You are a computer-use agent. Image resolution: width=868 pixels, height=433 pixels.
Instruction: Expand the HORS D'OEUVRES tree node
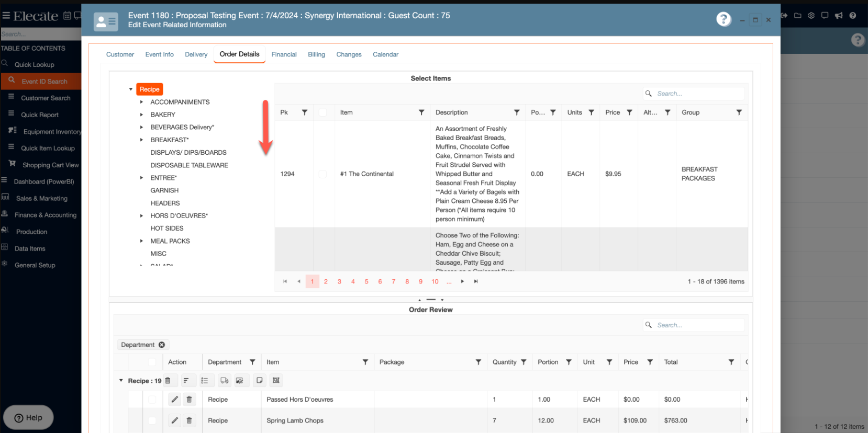141,216
